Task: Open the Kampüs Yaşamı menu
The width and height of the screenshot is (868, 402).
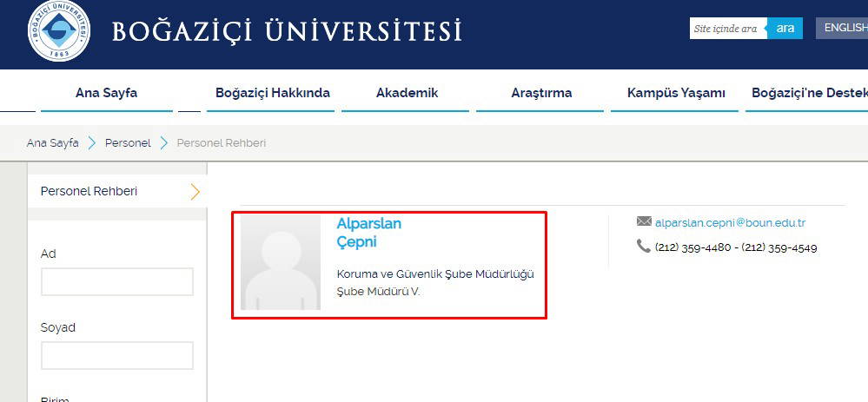Action: 674,94
